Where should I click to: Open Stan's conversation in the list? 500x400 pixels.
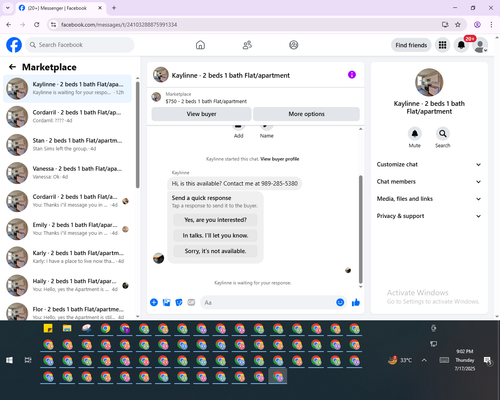(67, 145)
